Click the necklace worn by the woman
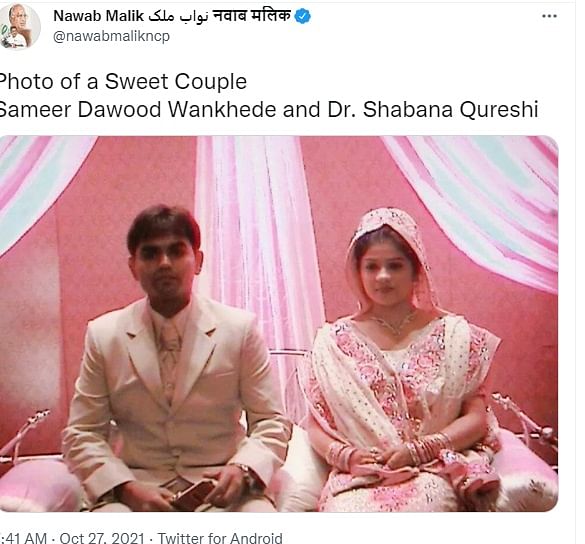Image resolution: width=585 pixels, height=544 pixels. (395, 324)
